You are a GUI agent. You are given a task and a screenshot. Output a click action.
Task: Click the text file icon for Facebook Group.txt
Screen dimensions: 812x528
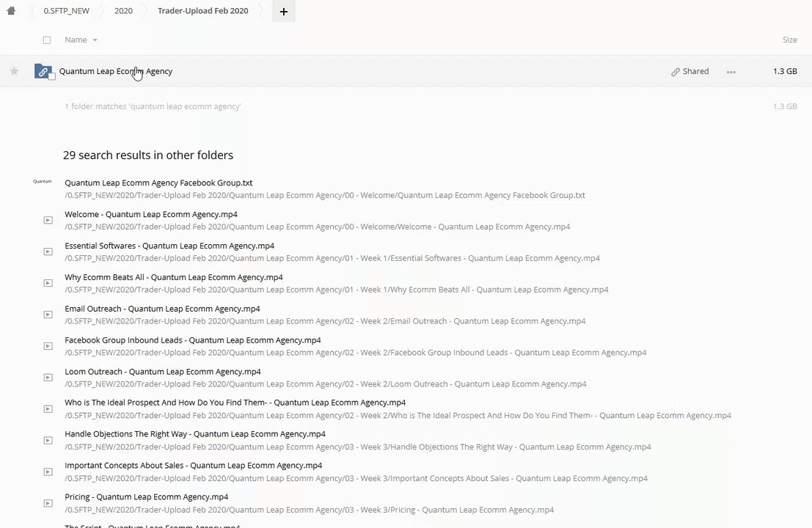(43, 182)
